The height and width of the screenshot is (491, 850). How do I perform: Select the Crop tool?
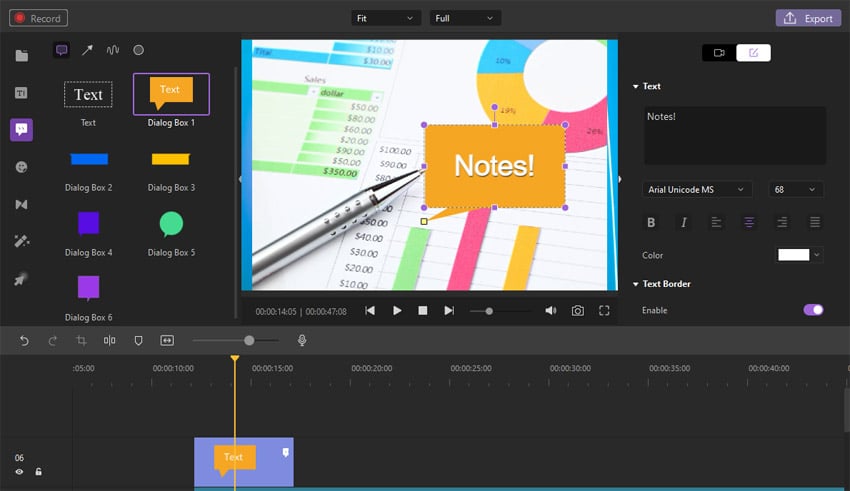(81, 340)
